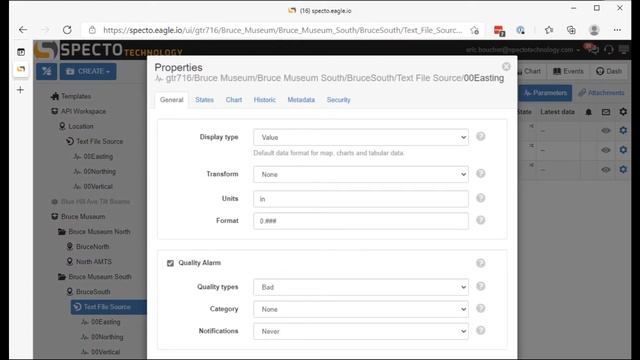640x360 pixels.
Task: Open the CREATE dropdown button
Action: pos(88,71)
